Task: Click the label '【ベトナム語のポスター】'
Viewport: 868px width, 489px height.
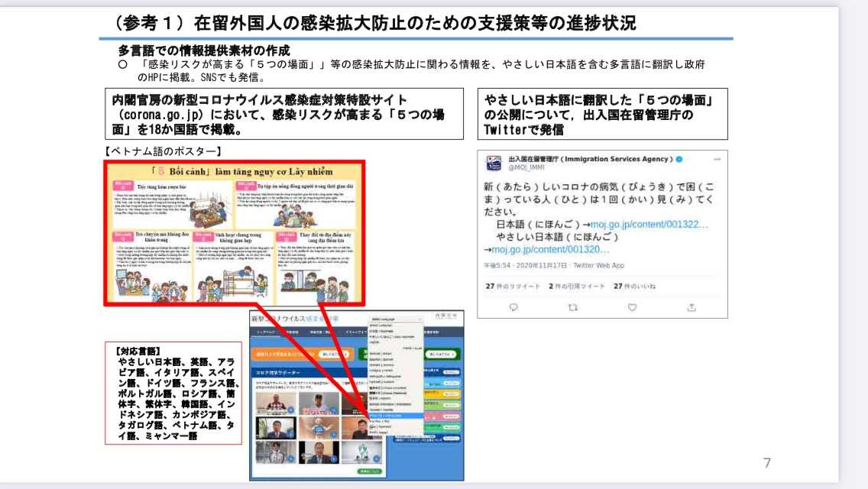Action: tap(164, 151)
